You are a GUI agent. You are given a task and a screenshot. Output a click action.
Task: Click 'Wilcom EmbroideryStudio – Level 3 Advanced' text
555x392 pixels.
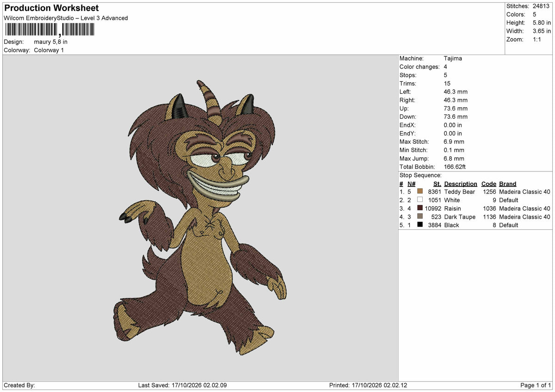click(66, 18)
